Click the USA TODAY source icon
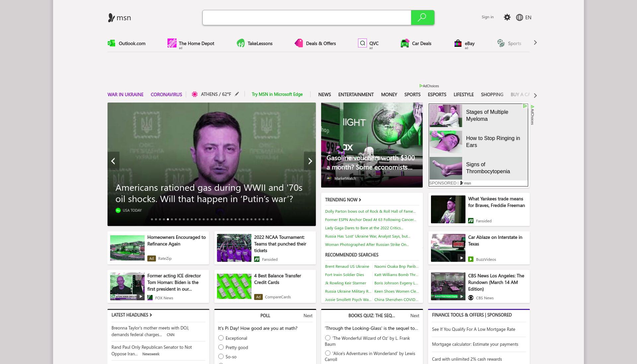The width and height of the screenshot is (637, 364). point(118,210)
